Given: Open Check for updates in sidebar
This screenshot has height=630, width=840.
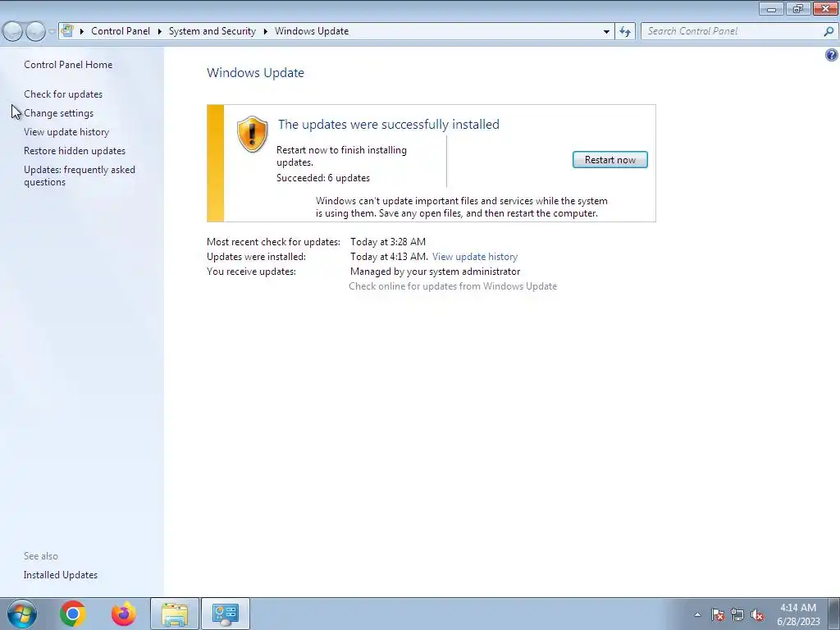Looking at the screenshot, I should point(63,94).
